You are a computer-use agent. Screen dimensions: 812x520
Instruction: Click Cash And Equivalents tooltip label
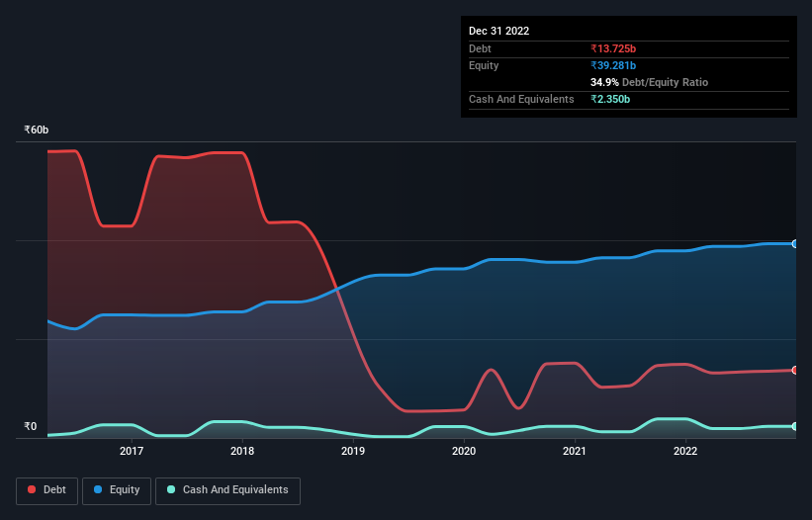click(x=521, y=99)
